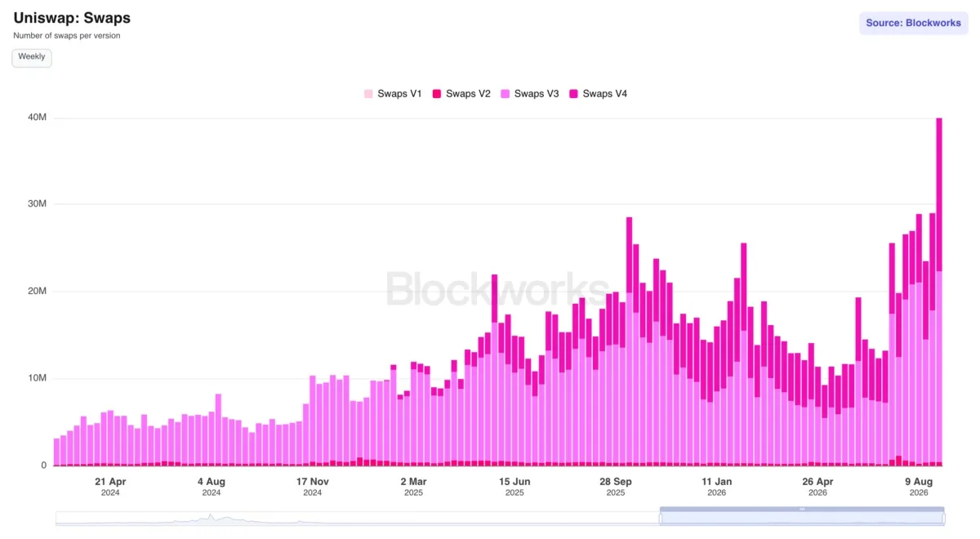Click the Uniswap: Swaps chart title

(72, 18)
